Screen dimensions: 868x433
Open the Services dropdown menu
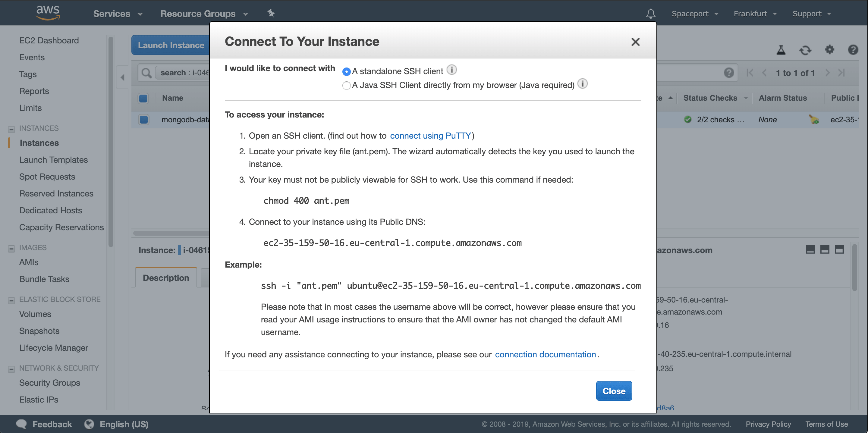pyautogui.click(x=118, y=14)
